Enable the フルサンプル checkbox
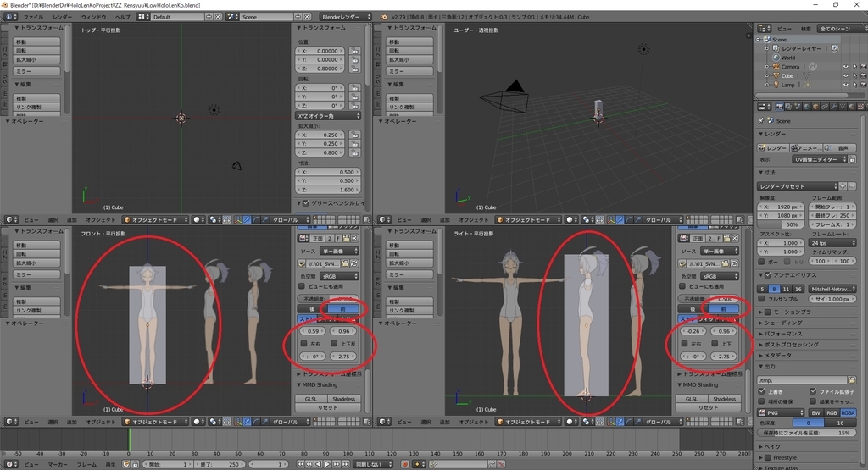Screen dimensions: 868x470 (x=762, y=299)
